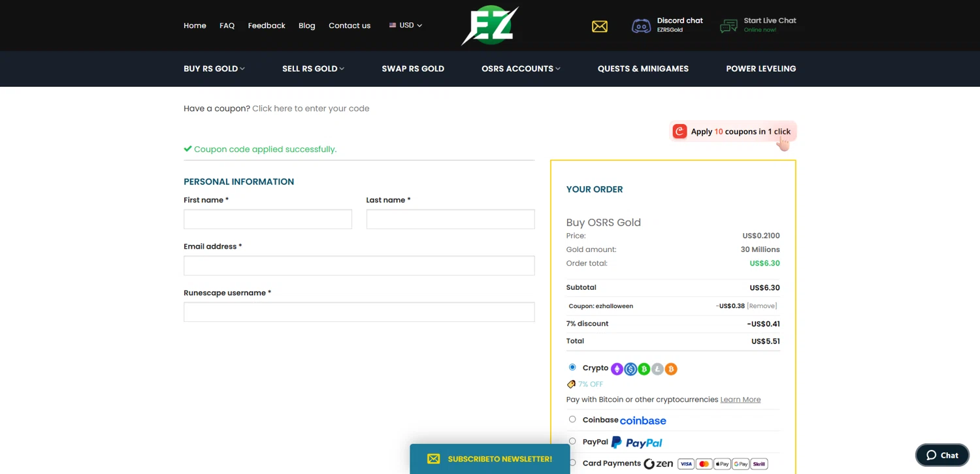This screenshot has width=980, height=474.
Task: Open the Blog link
Action: [306, 25]
